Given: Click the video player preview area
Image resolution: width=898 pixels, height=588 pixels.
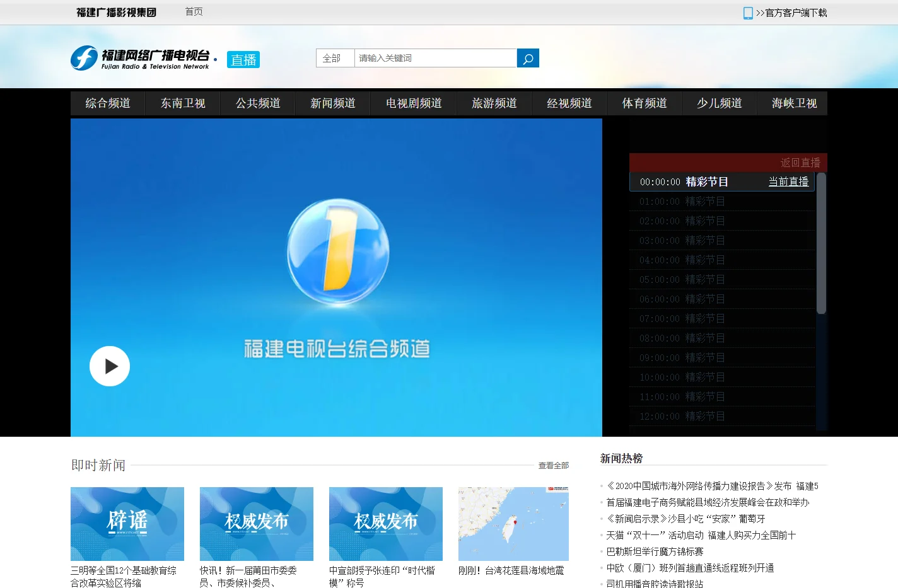Looking at the screenshot, I should point(336,277).
